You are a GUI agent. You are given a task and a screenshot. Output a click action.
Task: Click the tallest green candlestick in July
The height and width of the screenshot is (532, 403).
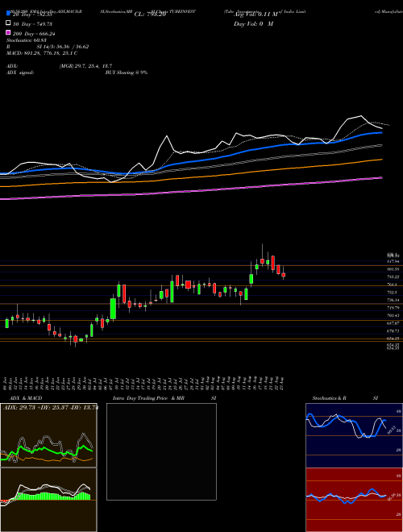113,309
